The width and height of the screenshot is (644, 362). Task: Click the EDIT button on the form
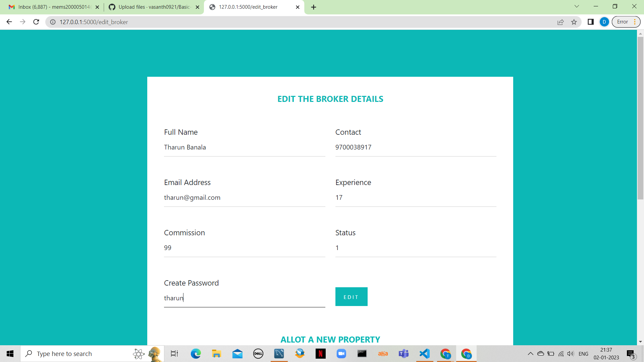coord(351,297)
